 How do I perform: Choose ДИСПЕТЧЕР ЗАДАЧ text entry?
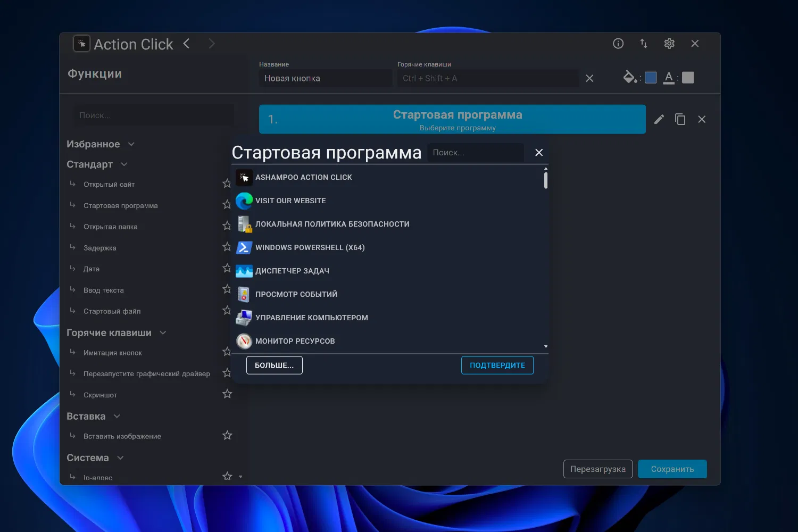(292, 271)
